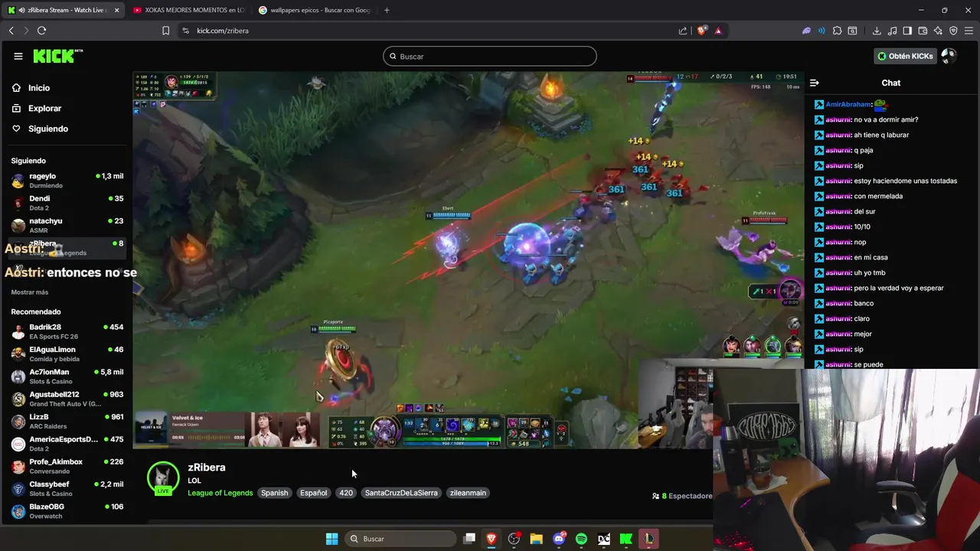This screenshot has height=551, width=980.
Task: Open recommended channel LizzB
Action: click(x=67, y=421)
